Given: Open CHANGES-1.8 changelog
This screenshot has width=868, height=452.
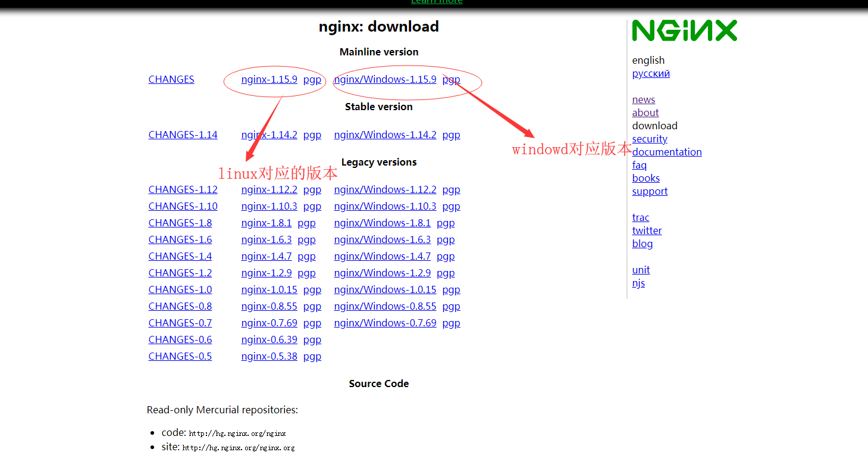Looking at the screenshot, I should coord(180,223).
